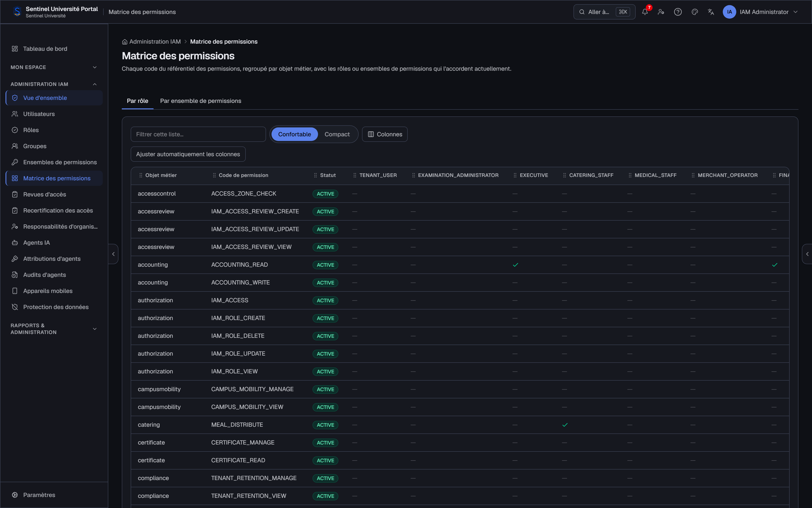Click the Code de permission column drag handle
This screenshot has height=508, width=812.
214,175
